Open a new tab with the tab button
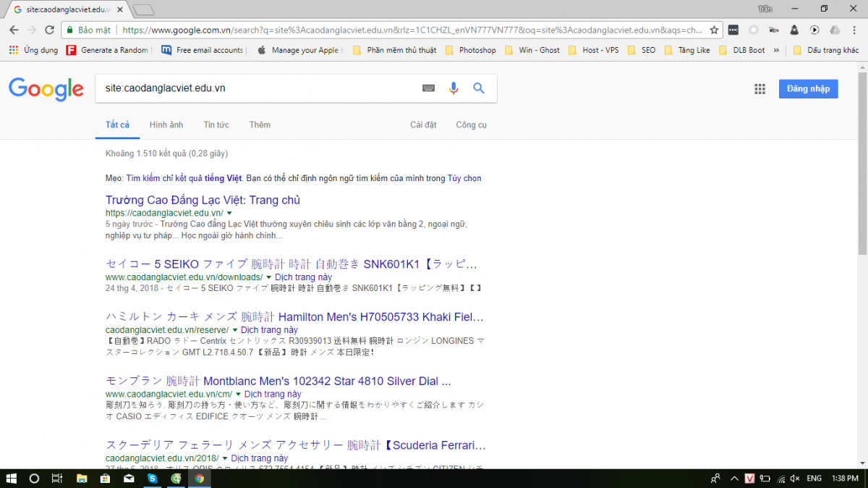The width and height of the screenshot is (868, 488). [144, 9]
